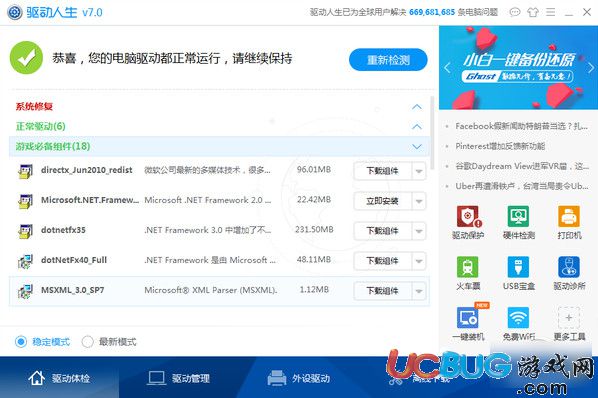The image size is (598, 398).
Task: Click the dotNetFx40_Full installer icon
Action: (x=25, y=261)
